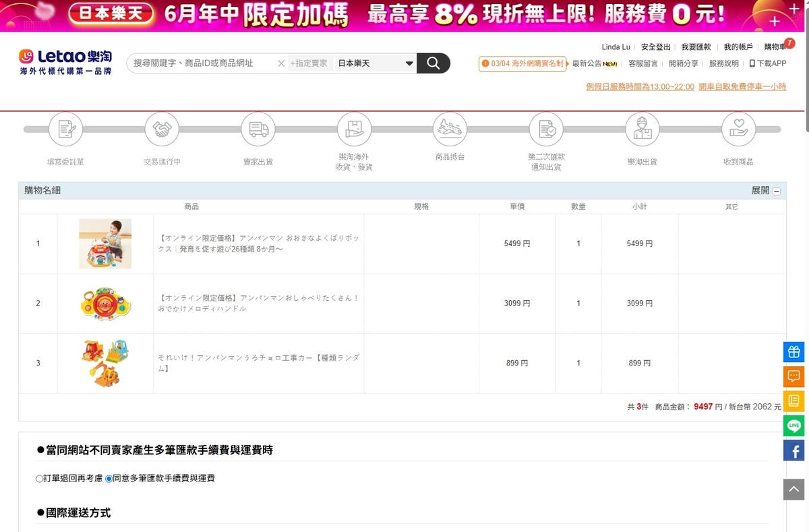Click the 填寫委託單 step icon
This screenshot has height=532, width=809.
(65, 129)
